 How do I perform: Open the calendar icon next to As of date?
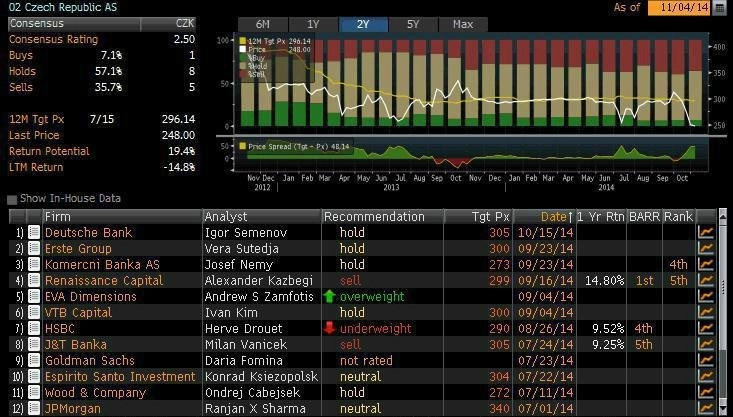point(720,8)
